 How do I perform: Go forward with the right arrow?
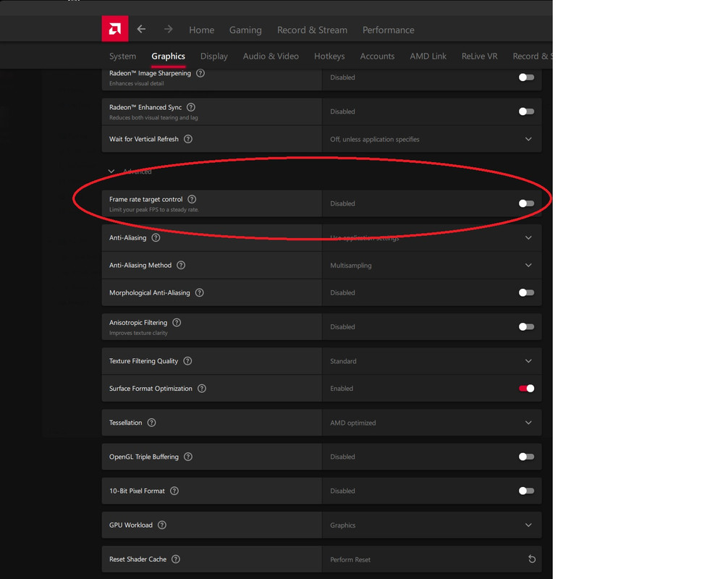pos(168,29)
